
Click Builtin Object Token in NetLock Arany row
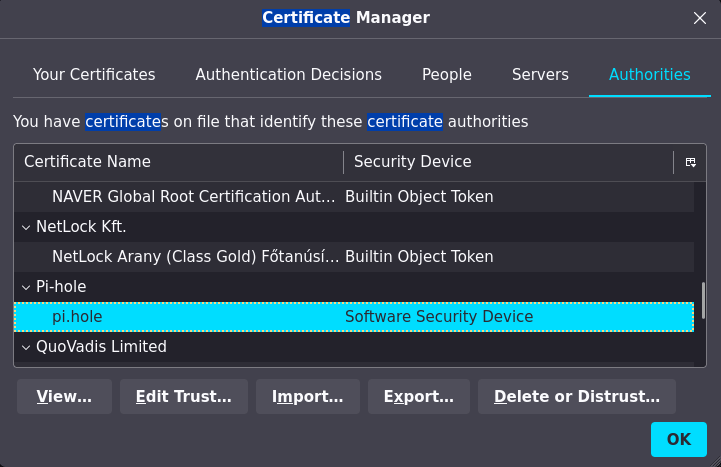419,256
